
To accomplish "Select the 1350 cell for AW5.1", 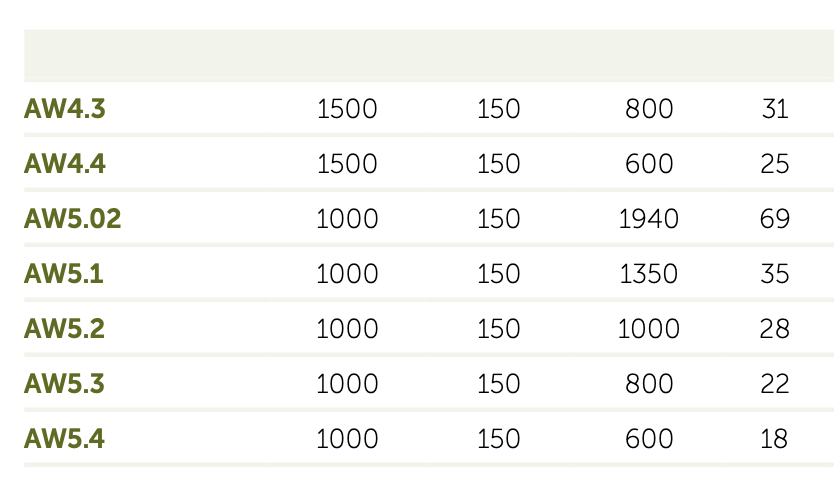I will 649,274.
